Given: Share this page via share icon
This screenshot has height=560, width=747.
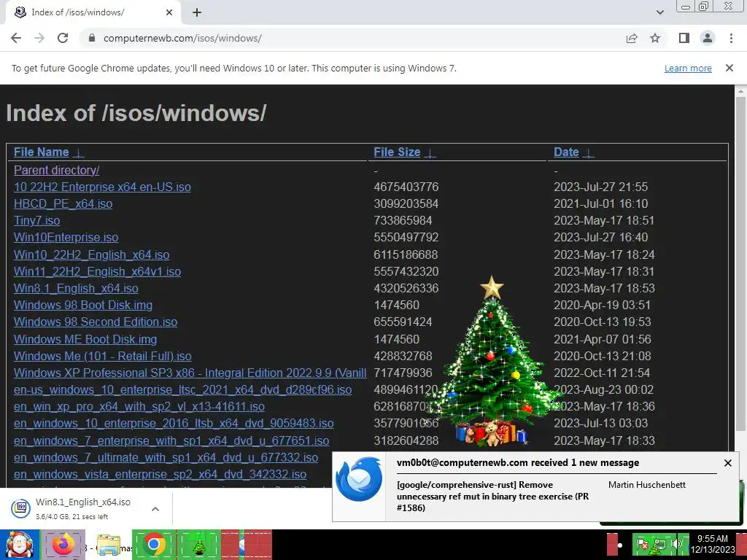Looking at the screenshot, I should tap(632, 38).
